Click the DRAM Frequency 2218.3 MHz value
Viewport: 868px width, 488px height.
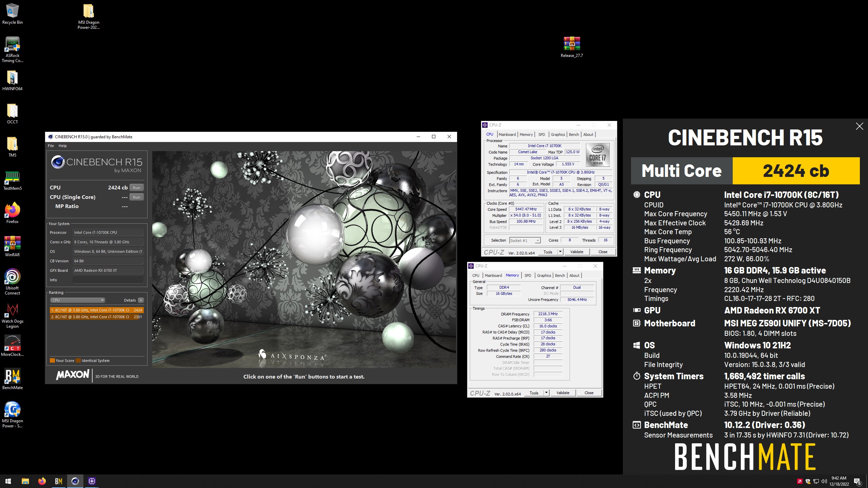[548, 314]
